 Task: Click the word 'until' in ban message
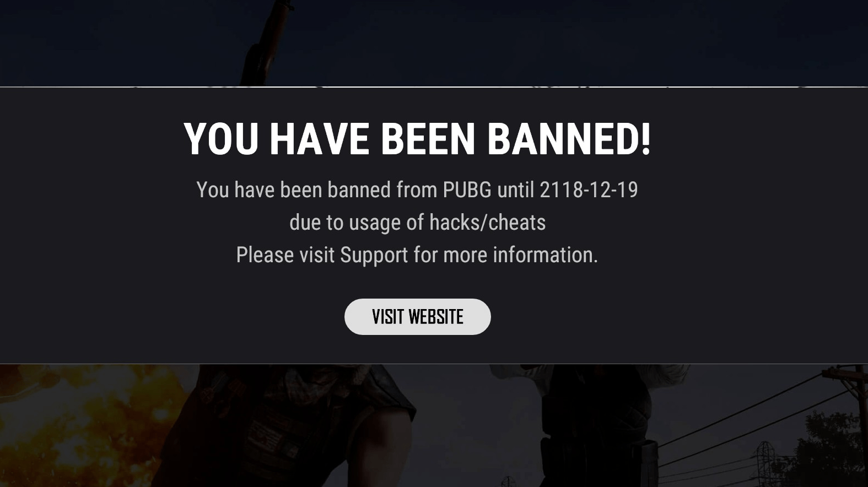point(515,190)
